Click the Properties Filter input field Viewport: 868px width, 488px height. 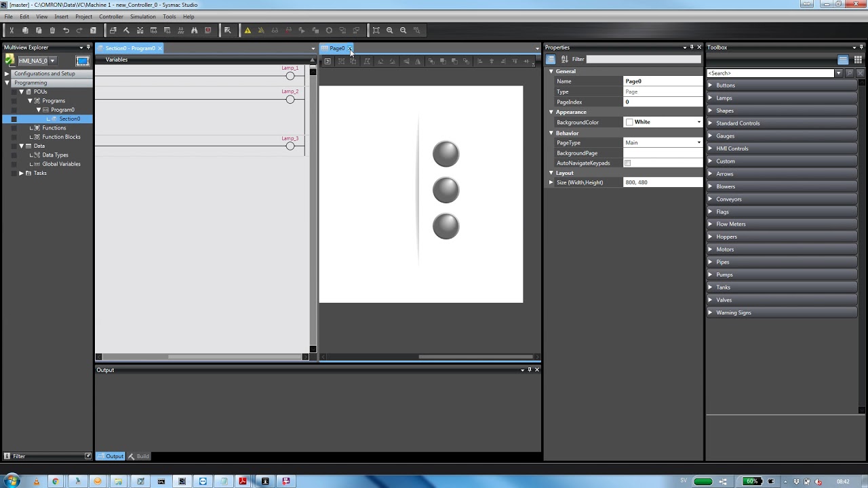pyautogui.click(x=644, y=59)
